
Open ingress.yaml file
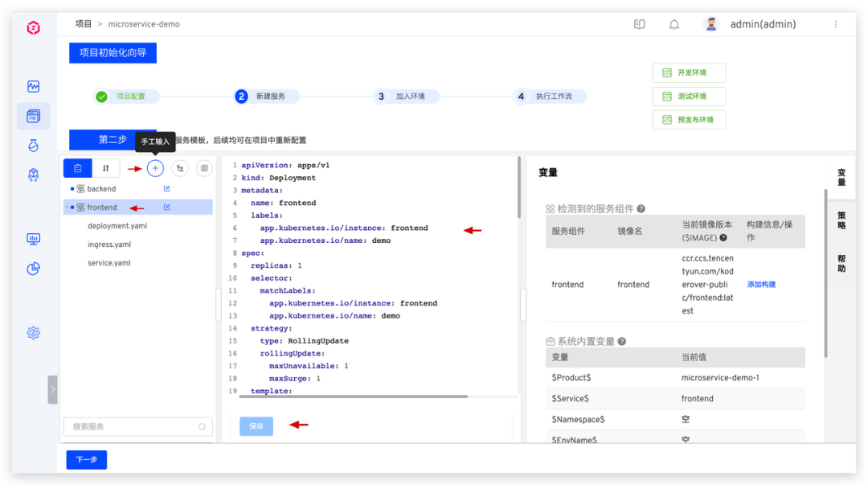pyautogui.click(x=109, y=245)
